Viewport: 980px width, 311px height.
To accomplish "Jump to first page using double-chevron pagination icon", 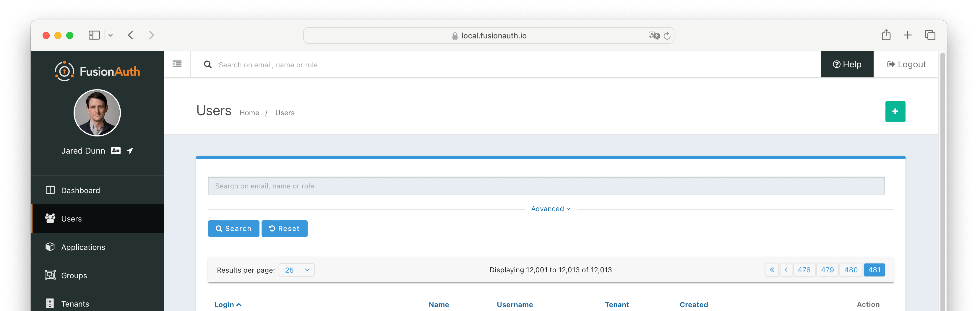I will coord(772,270).
